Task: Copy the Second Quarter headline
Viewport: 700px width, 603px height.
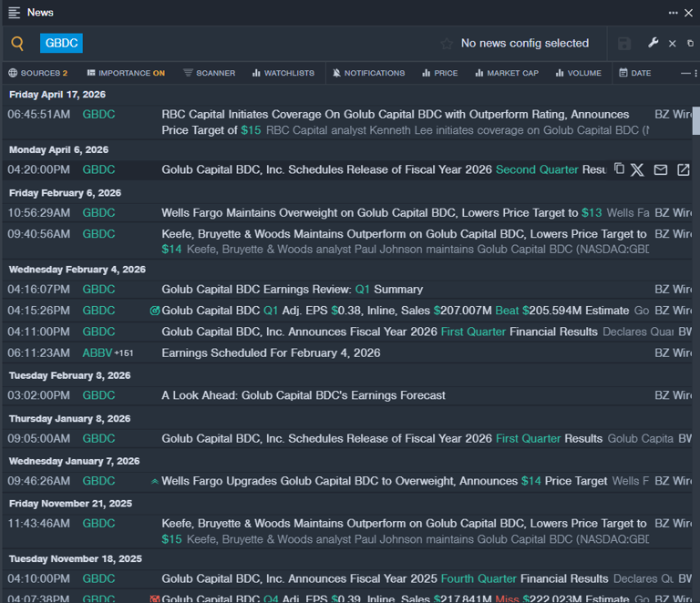Action: [x=619, y=169]
